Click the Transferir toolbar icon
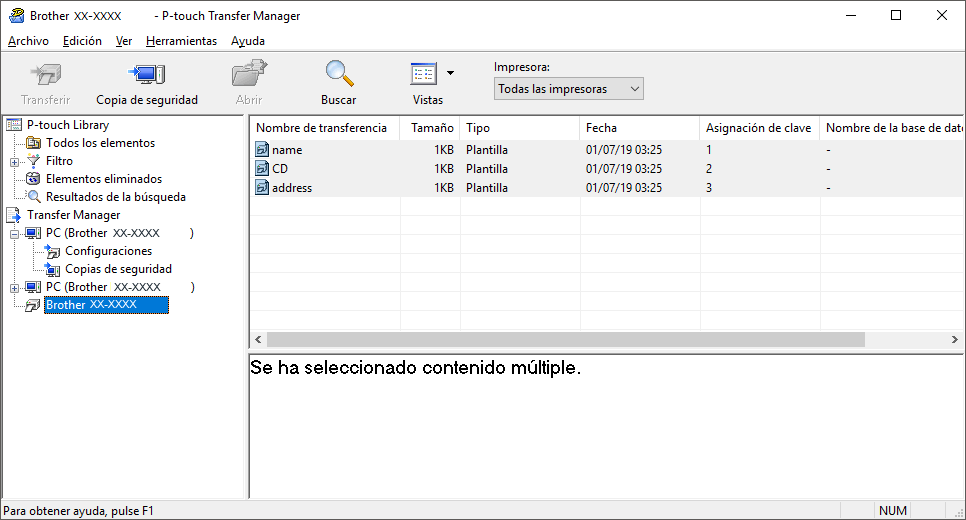The height and width of the screenshot is (520, 966). [x=46, y=75]
